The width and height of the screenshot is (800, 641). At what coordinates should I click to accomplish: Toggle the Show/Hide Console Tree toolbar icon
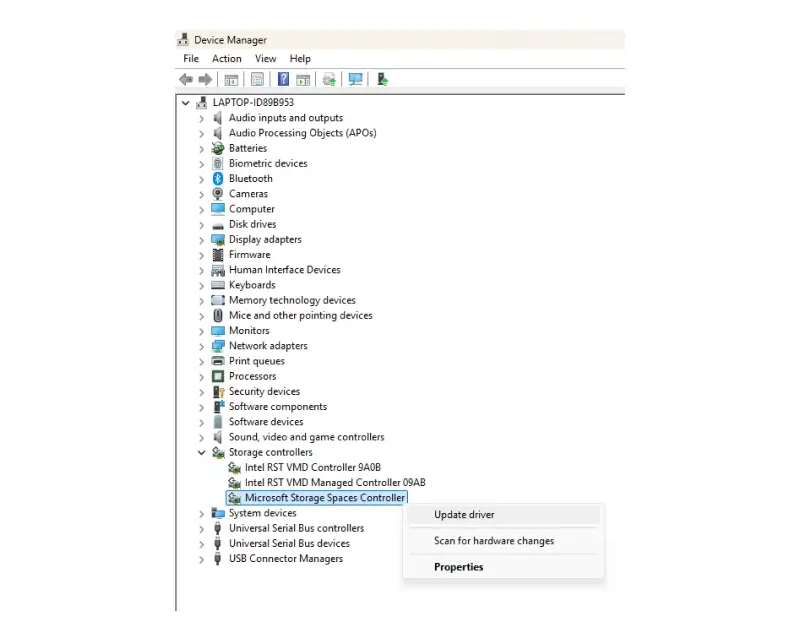coord(231,80)
